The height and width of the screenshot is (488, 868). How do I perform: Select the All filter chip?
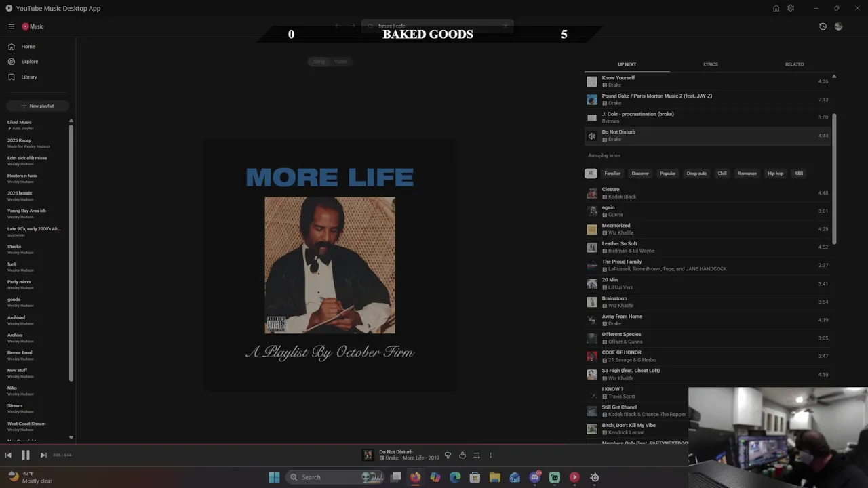click(x=591, y=174)
